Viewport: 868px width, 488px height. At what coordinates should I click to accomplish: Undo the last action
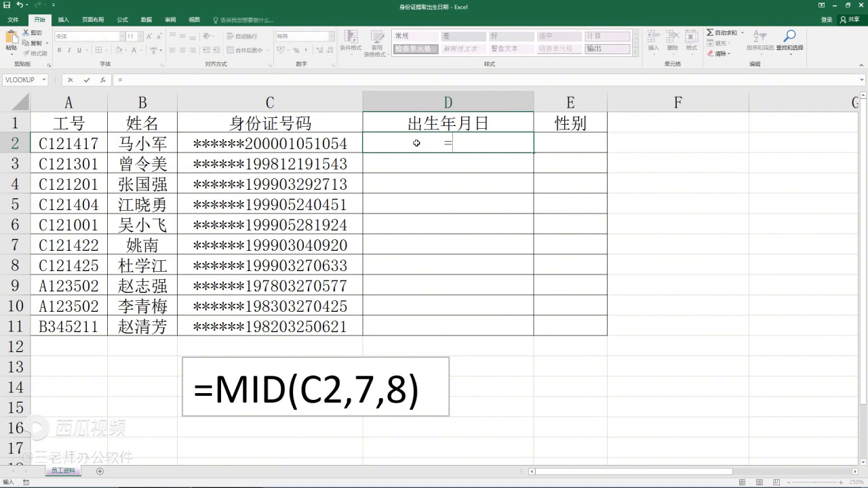(x=20, y=5)
